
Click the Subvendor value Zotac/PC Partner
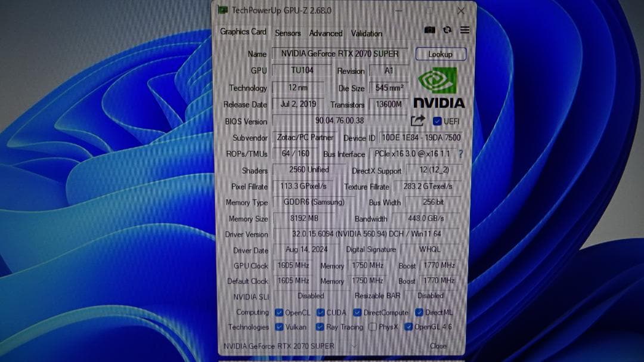(305, 137)
